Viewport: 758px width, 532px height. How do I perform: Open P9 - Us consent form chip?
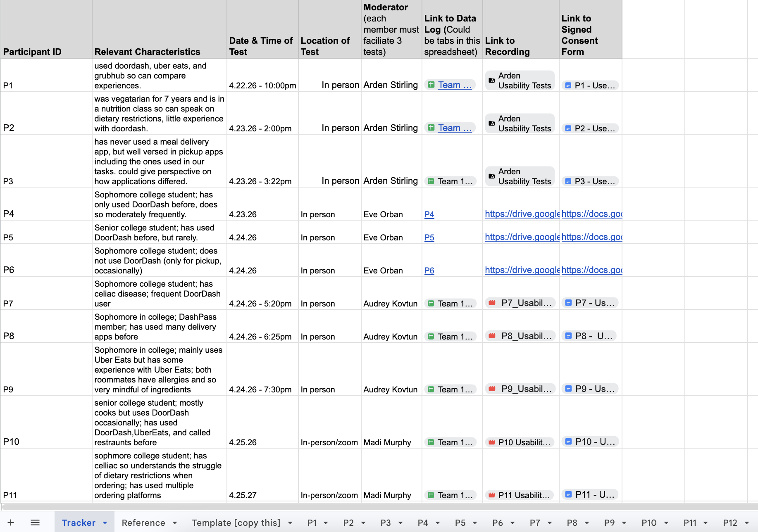590,389
